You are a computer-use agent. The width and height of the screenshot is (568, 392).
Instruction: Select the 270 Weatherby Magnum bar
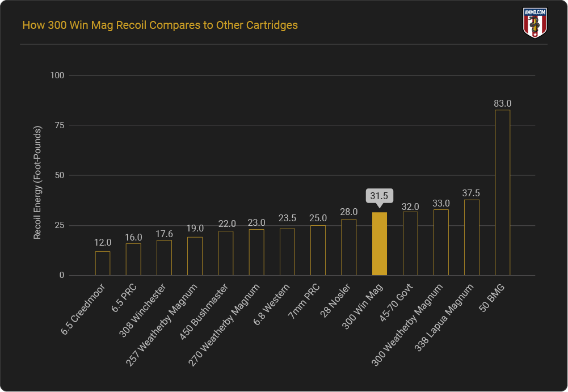coord(256,252)
